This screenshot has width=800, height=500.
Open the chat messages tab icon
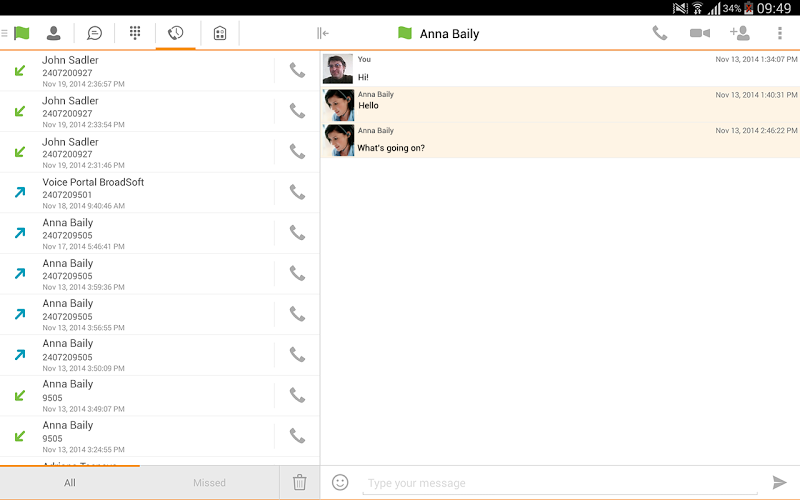click(94, 33)
